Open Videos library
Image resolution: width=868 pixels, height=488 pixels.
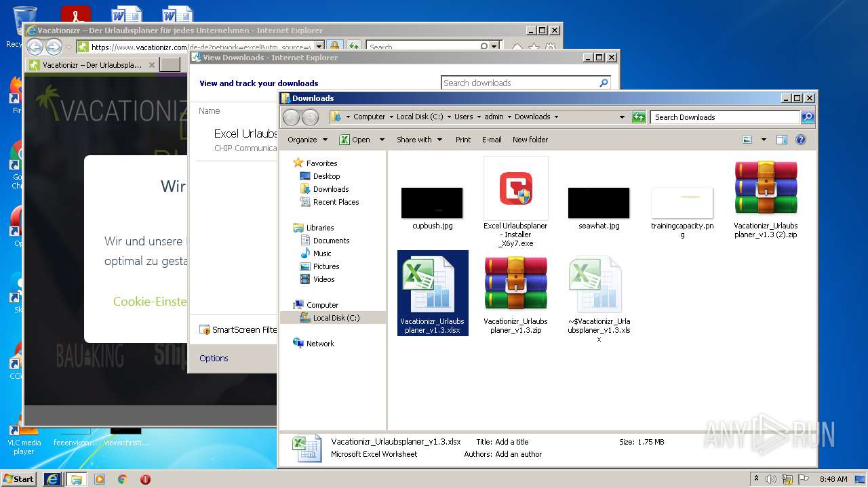323,279
